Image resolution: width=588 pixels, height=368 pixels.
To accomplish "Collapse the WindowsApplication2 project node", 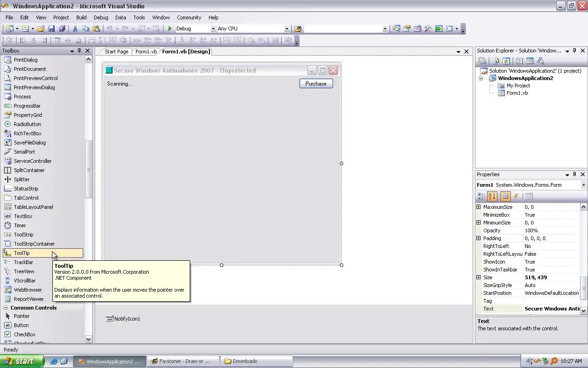I will (x=481, y=78).
